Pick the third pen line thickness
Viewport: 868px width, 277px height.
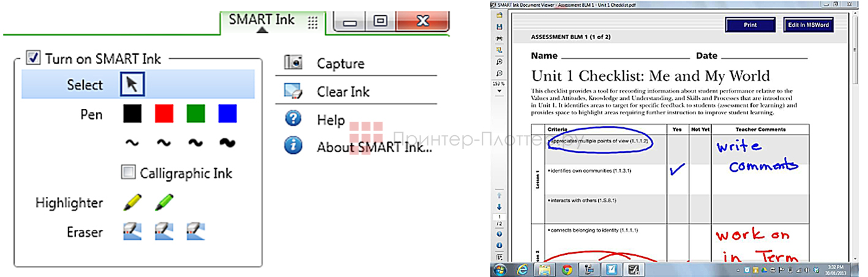(x=195, y=143)
